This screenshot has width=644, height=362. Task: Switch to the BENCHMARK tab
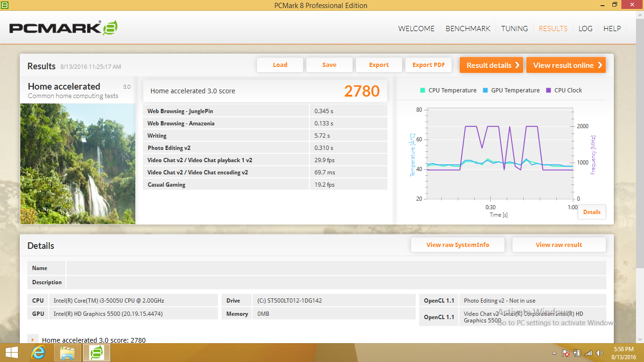click(x=468, y=28)
